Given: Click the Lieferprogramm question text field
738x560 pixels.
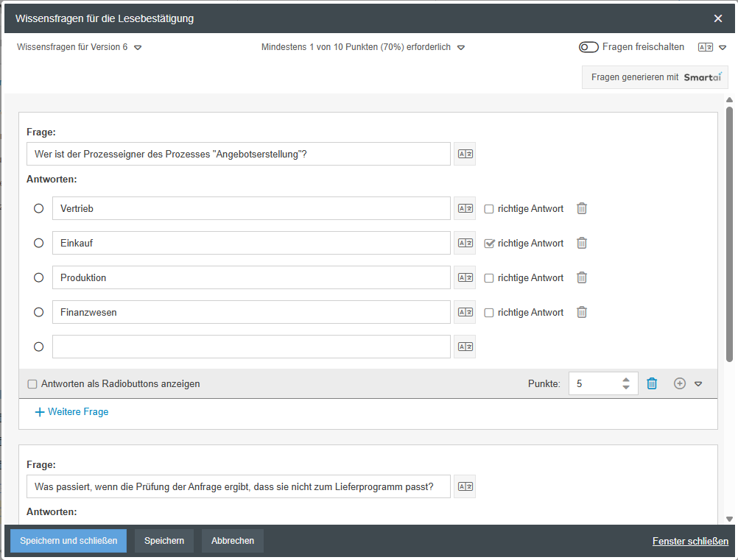Looking at the screenshot, I should 239,486.
